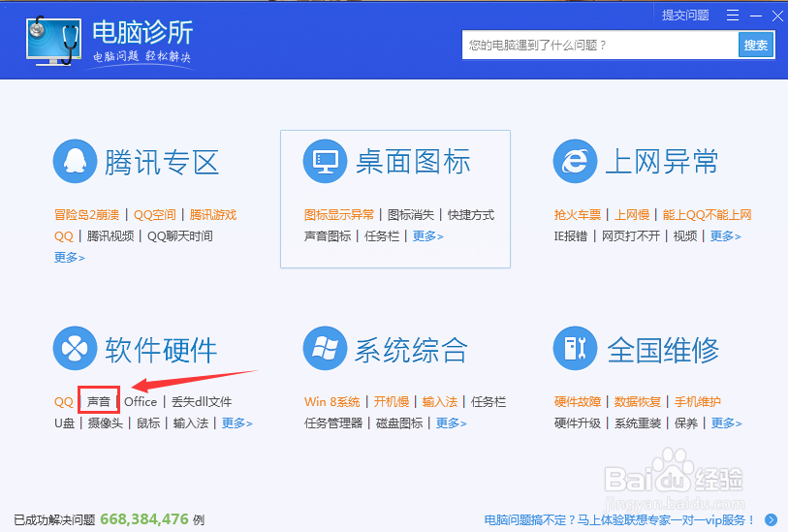
Task: Click 任务栏 under 桌面图标
Action: (382, 236)
